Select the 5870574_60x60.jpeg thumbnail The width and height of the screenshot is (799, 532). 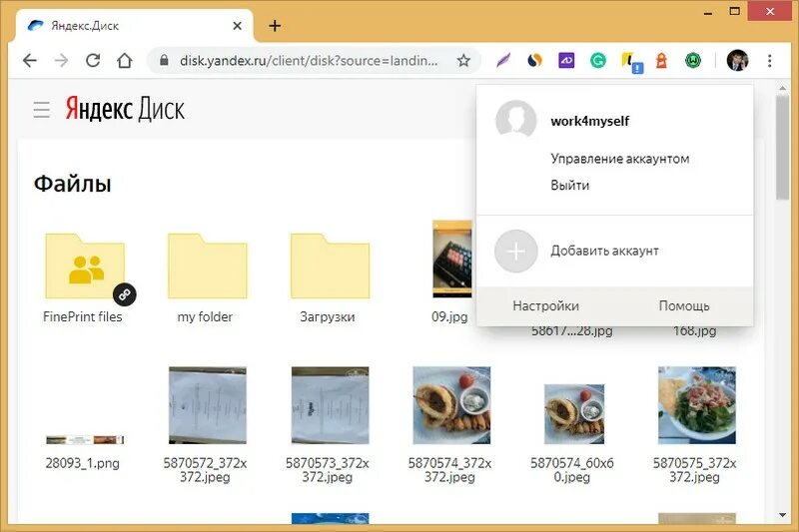574,414
